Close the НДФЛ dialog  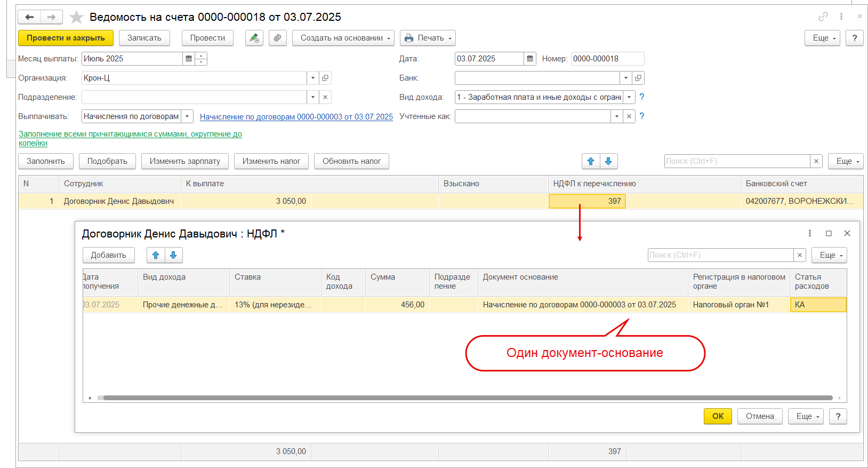(847, 233)
